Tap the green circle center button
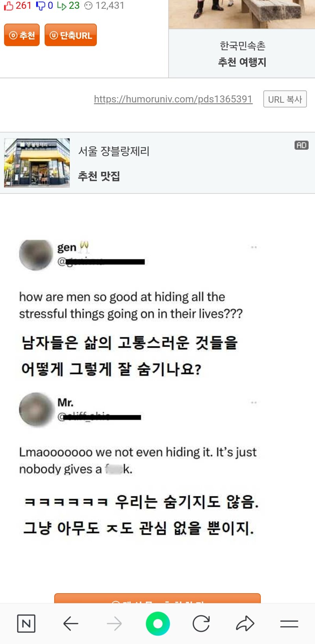Viewport: 315px width, 644px height. pos(158,624)
